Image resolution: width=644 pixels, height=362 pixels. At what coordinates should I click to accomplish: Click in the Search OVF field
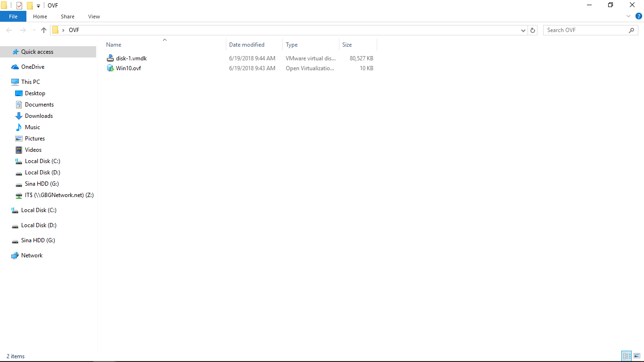(x=585, y=30)
